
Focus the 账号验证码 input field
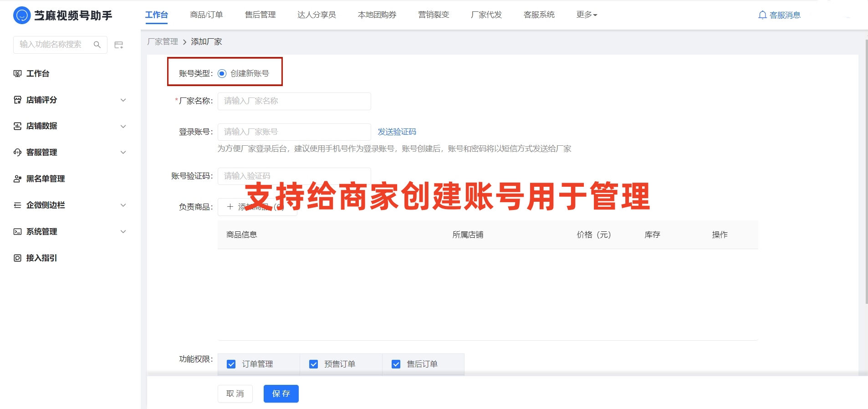click(294, 176)
